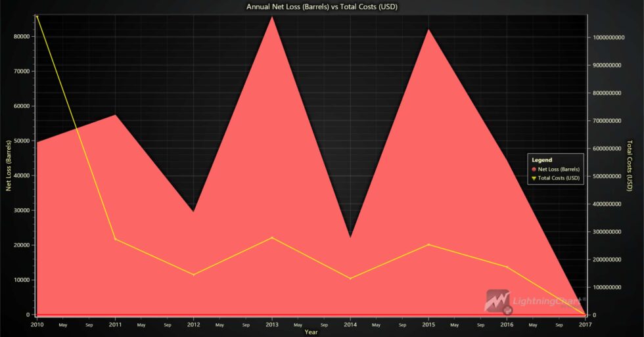Click the Total Costs data point at 2015
644x337 pixels.
(428, 244)
